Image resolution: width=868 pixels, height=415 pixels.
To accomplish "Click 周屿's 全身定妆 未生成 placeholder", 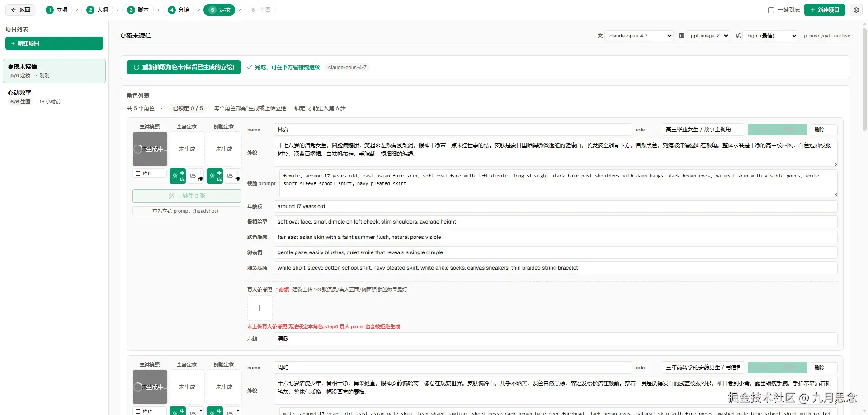I will coord(187,387).
